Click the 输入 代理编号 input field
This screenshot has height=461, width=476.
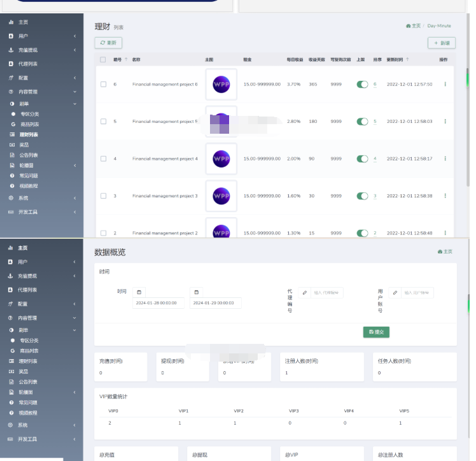click(327, 293)
